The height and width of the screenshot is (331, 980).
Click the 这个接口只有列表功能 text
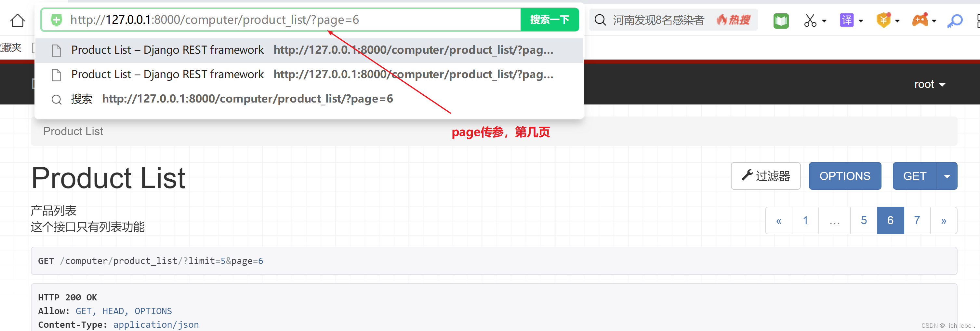coord(88,227)
